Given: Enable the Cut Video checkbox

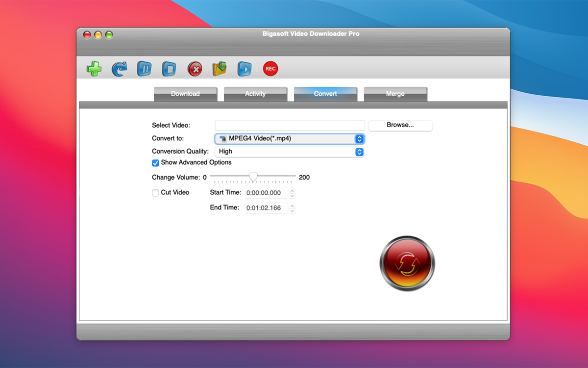Looking at the screenshot, I should click(x=155, y=193).
